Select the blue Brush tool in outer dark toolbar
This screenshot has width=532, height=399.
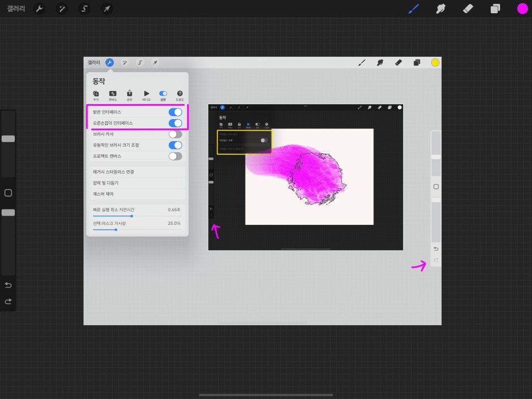(x=414, y=9)
